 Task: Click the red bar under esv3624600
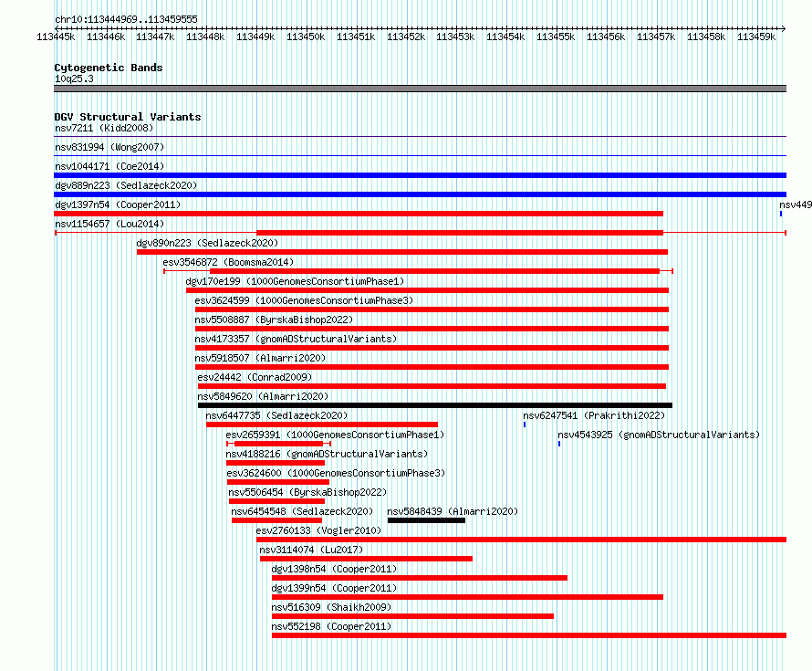[278, 482]
